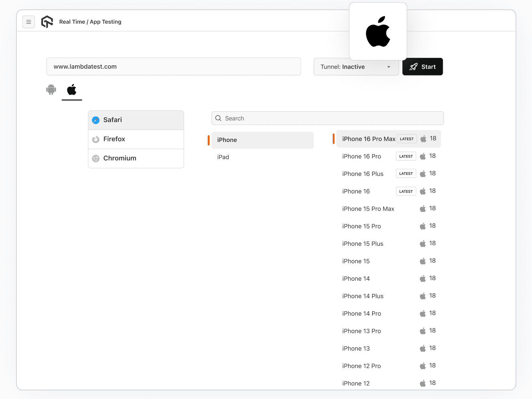The width and height of the screenshot is (532, 399).
Task: Focus the device Search field
Action: (327, 118)
